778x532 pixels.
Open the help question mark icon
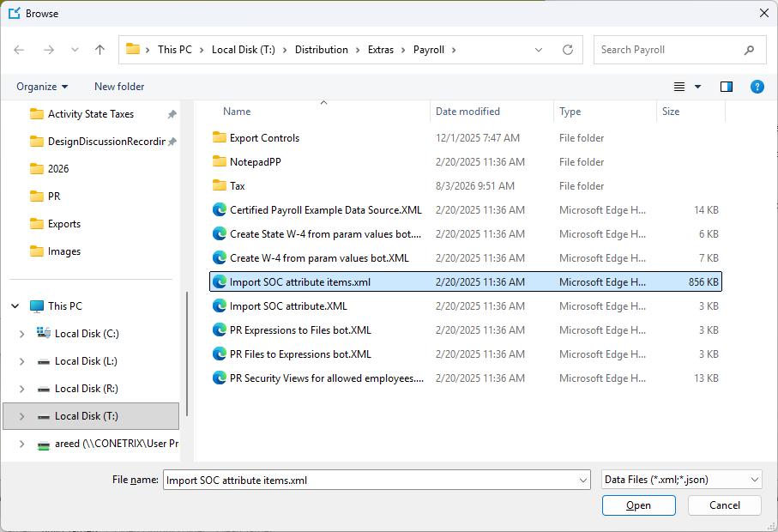(757, 87)
